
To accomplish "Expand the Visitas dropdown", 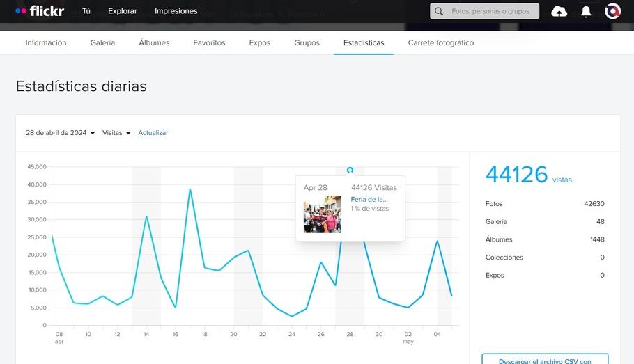I will 116,133.
